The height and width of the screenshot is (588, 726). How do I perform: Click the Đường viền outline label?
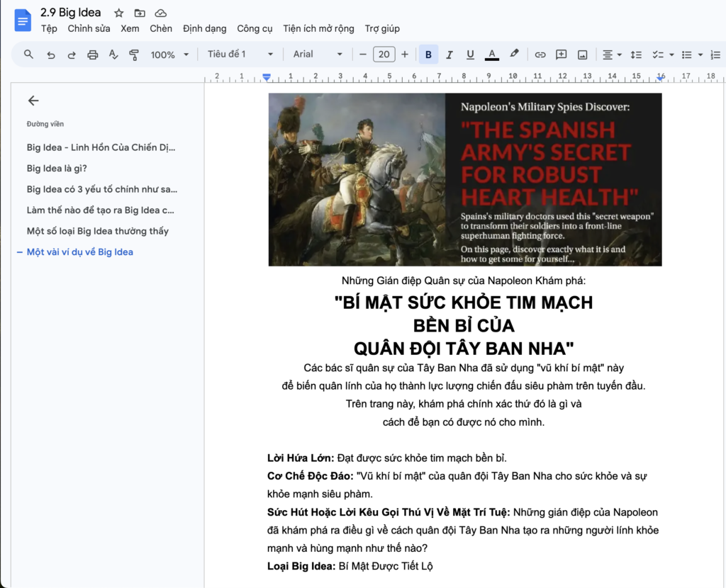coord(45,124)
